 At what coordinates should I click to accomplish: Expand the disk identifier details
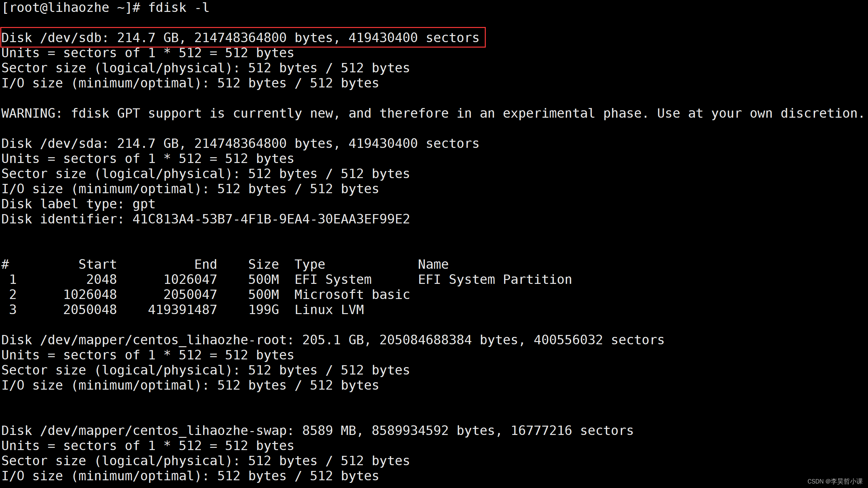pyautogui.click(x=205, y=219)
